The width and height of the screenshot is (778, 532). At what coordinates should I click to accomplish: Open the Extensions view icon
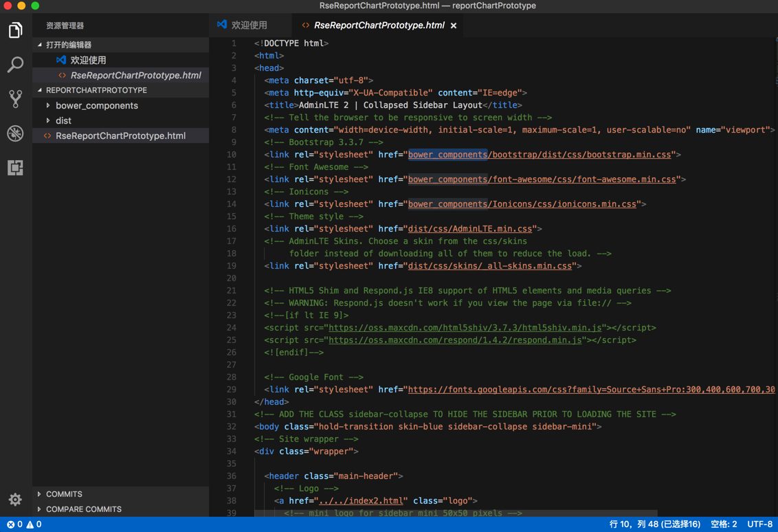click(15, 168)
